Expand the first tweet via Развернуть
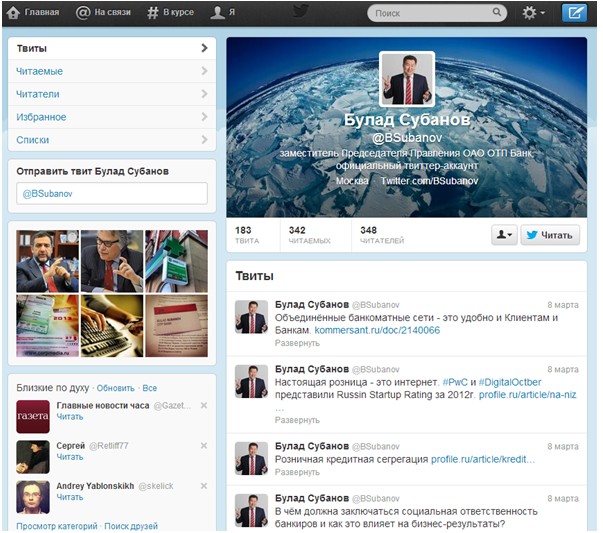603x533 pixels. pos(297,342)
